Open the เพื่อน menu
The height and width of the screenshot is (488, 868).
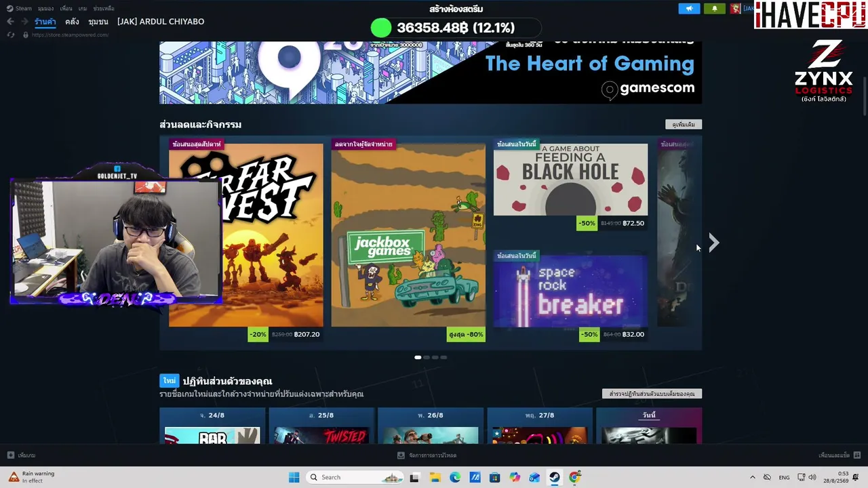(x=66, y=8)
